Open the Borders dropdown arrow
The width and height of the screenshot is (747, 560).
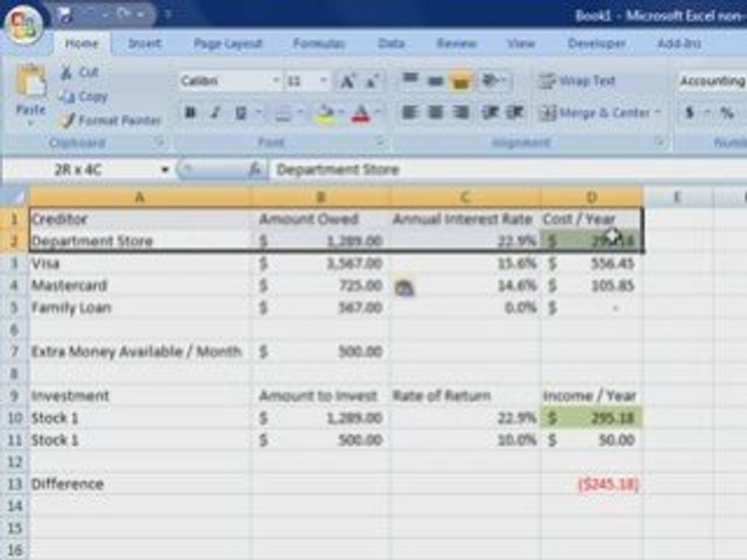tap(300, 113)
